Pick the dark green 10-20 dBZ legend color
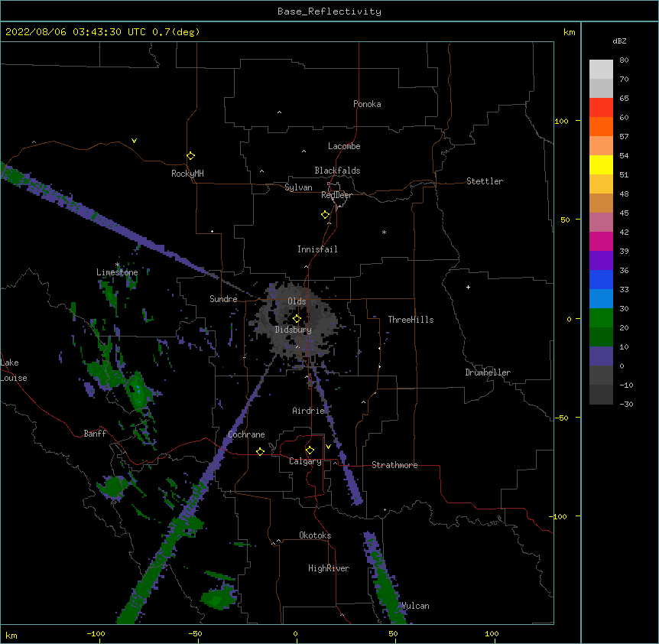 click(601, 337)
